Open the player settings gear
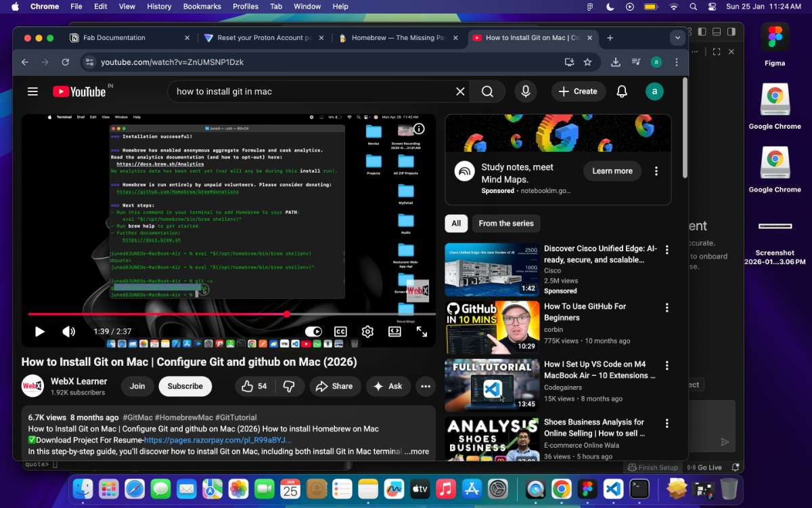Screen dimensions: 812x508 [367, 332]
